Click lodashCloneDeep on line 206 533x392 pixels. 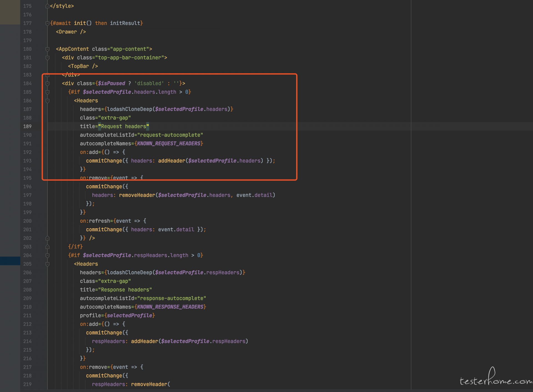130,273
